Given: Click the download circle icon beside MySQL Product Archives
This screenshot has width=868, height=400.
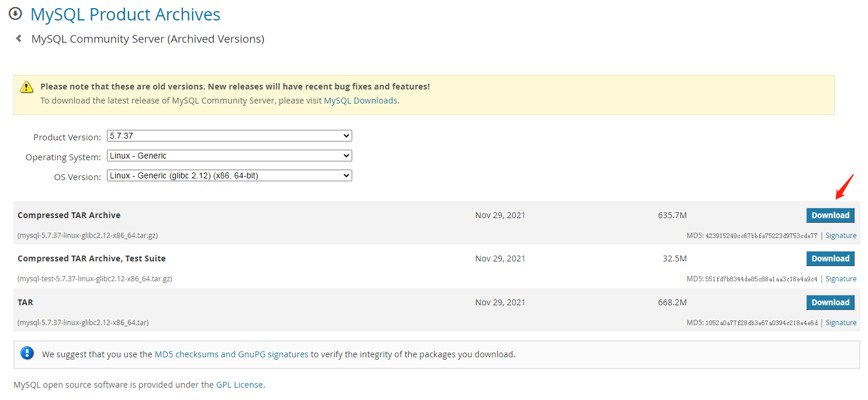Looking at the screenshot, I should pos(16,13).
